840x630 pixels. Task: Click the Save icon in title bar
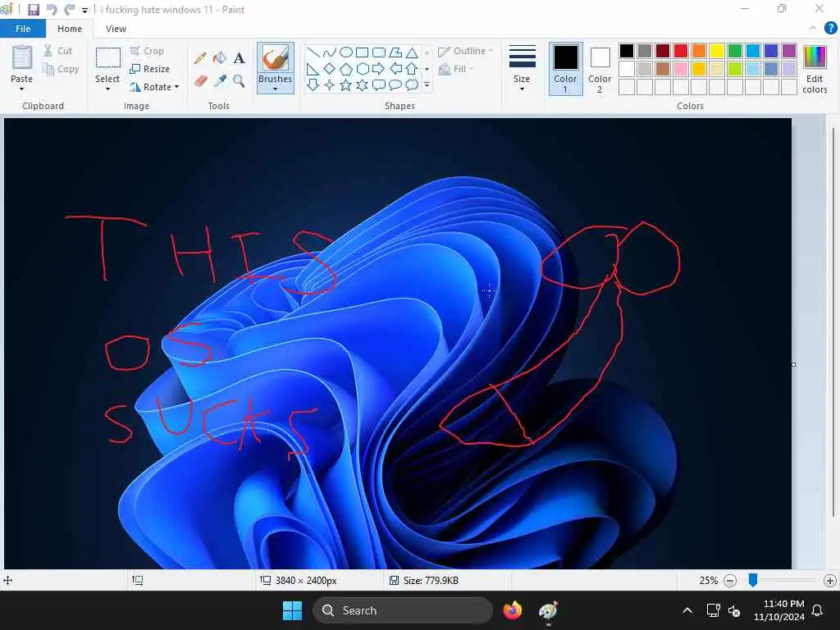(33, 10)
